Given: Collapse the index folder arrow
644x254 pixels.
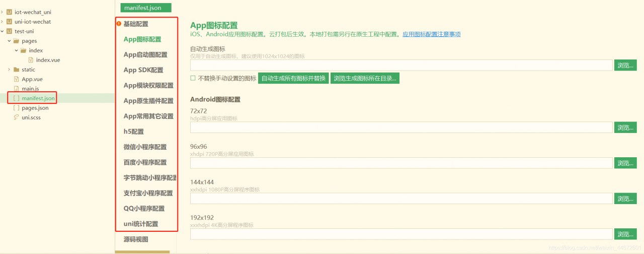Looking at the screenshot, I should (16, 50).
